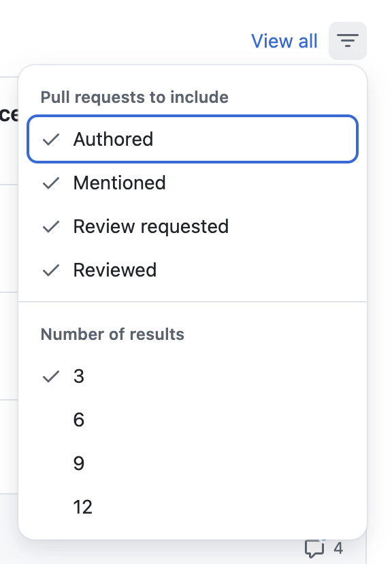Click the divider between menu sections

[193, 302]
